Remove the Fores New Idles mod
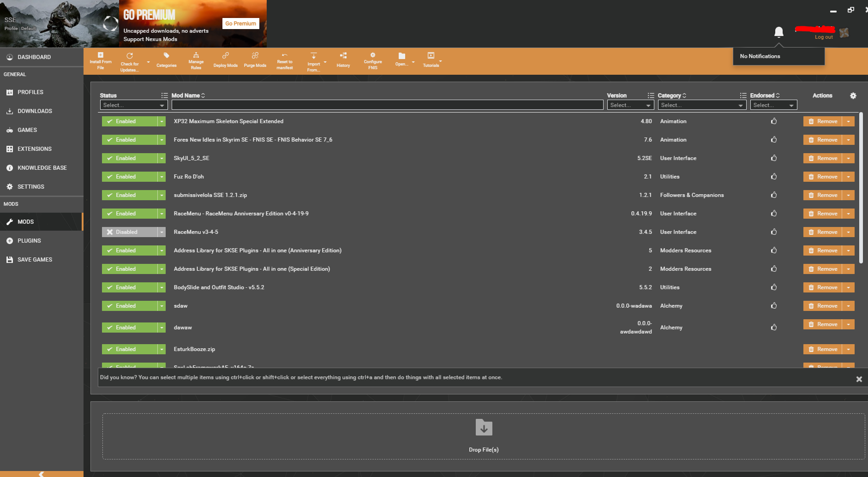 [823, 140]
